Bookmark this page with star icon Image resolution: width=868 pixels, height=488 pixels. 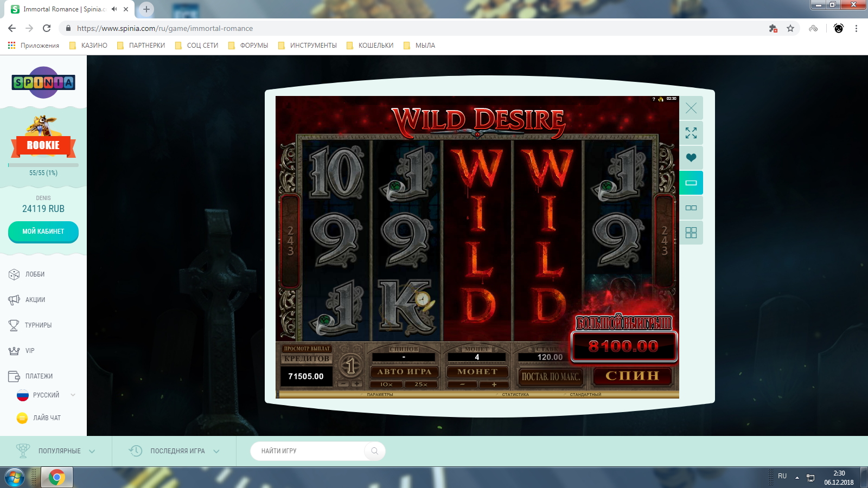(x=790, y=28)
